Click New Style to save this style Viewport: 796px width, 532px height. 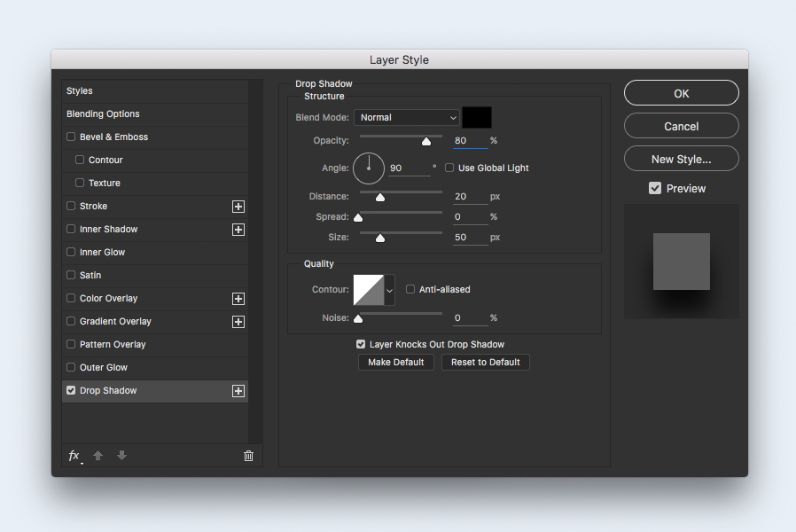coord(681,158)
